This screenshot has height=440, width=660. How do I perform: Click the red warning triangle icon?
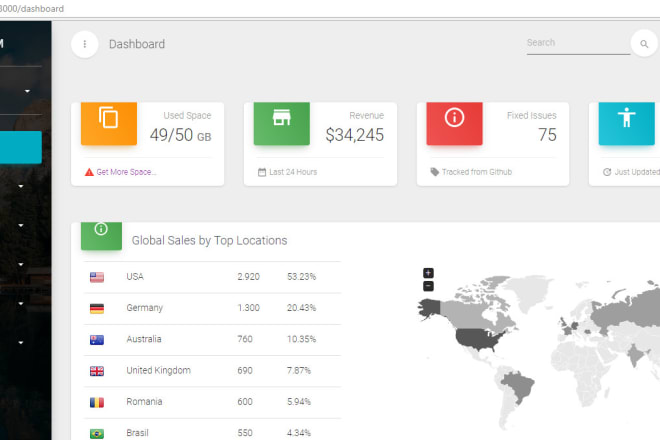click(x=89, y=172)
